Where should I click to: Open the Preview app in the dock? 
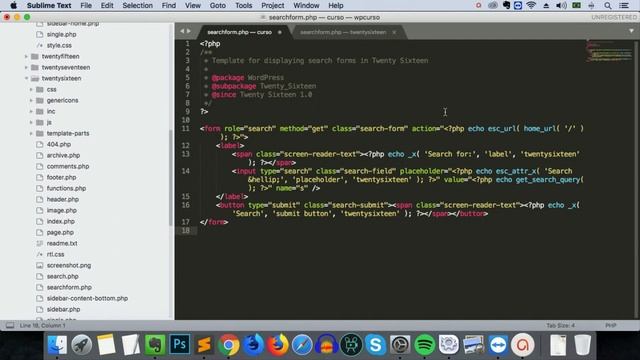473,345
